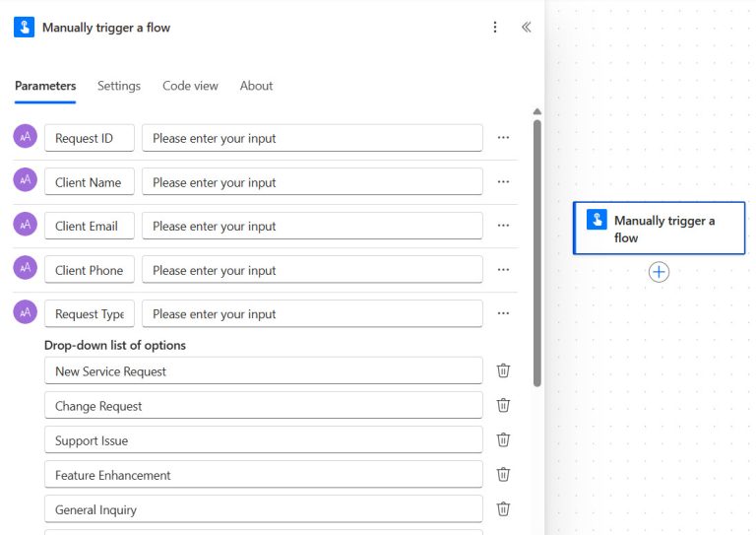Open the vertical three-dot menu in the panel header
The image size is (756, 535).
click(495, 27)
